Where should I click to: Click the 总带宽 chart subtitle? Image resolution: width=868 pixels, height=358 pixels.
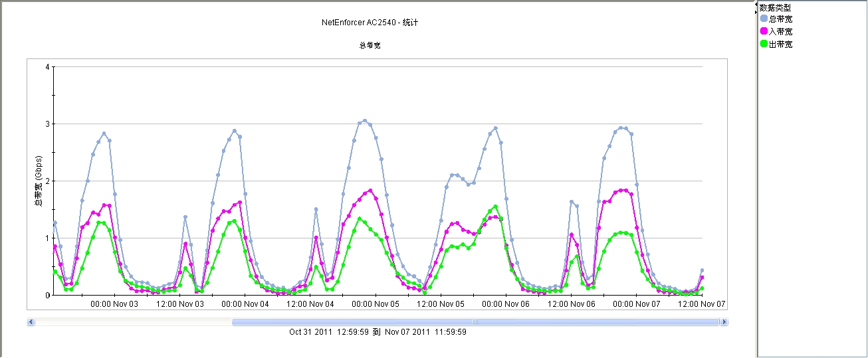[370, 46]
